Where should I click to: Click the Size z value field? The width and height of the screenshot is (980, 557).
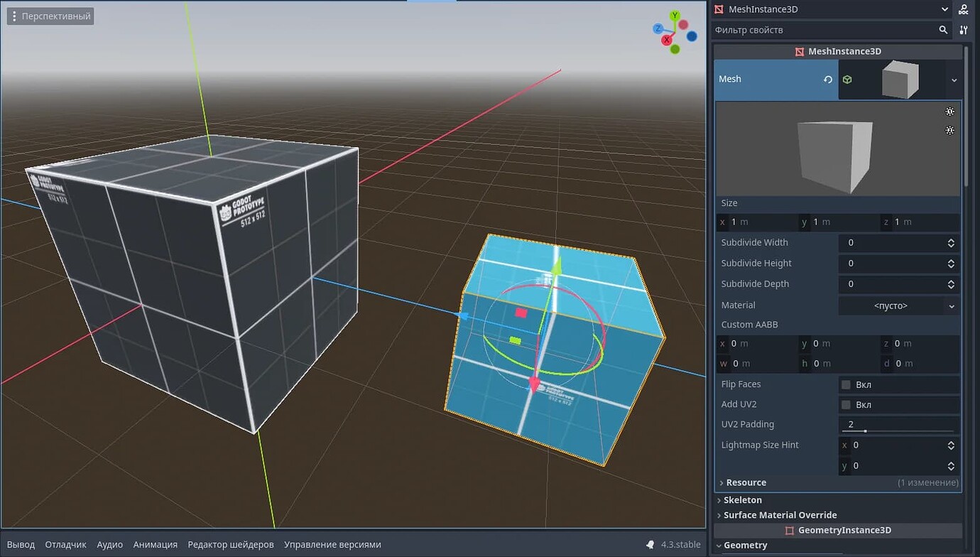click(x=920, y=222)
